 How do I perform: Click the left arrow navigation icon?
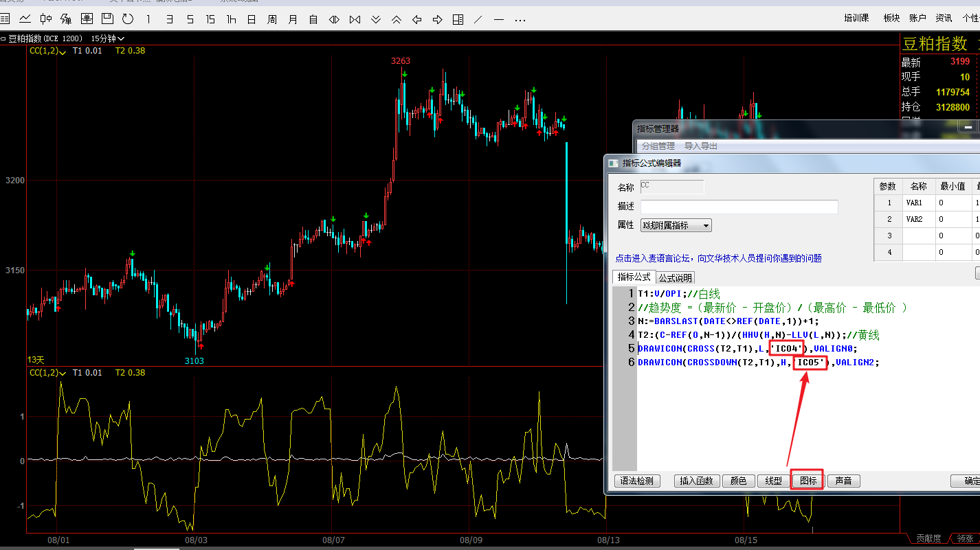click(x=416, y=19)
